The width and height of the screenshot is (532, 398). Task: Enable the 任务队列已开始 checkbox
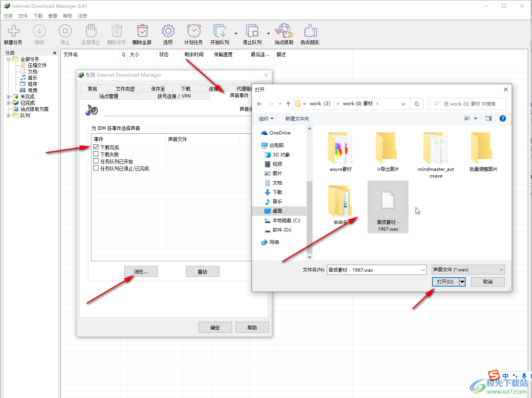[x=96, y=161]
